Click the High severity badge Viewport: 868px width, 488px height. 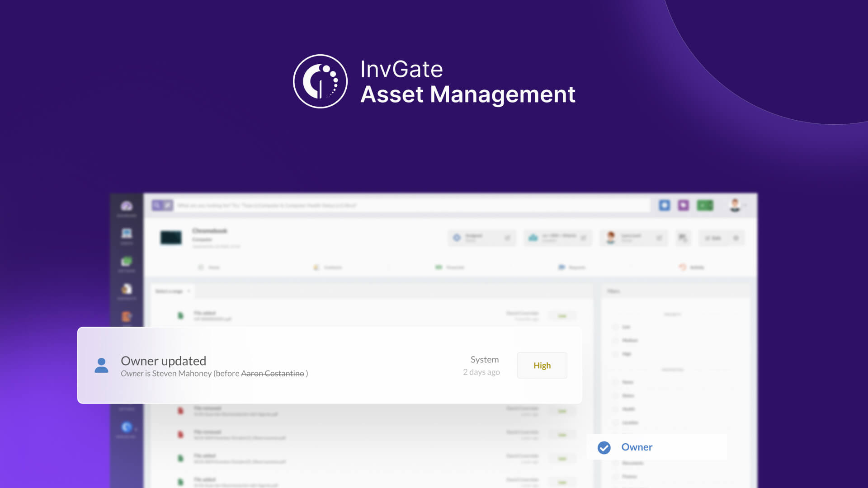coord(542,365)
